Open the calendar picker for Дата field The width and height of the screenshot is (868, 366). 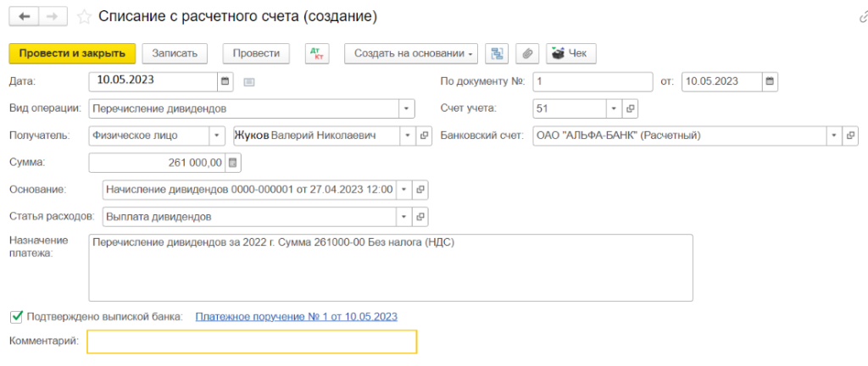225,81
